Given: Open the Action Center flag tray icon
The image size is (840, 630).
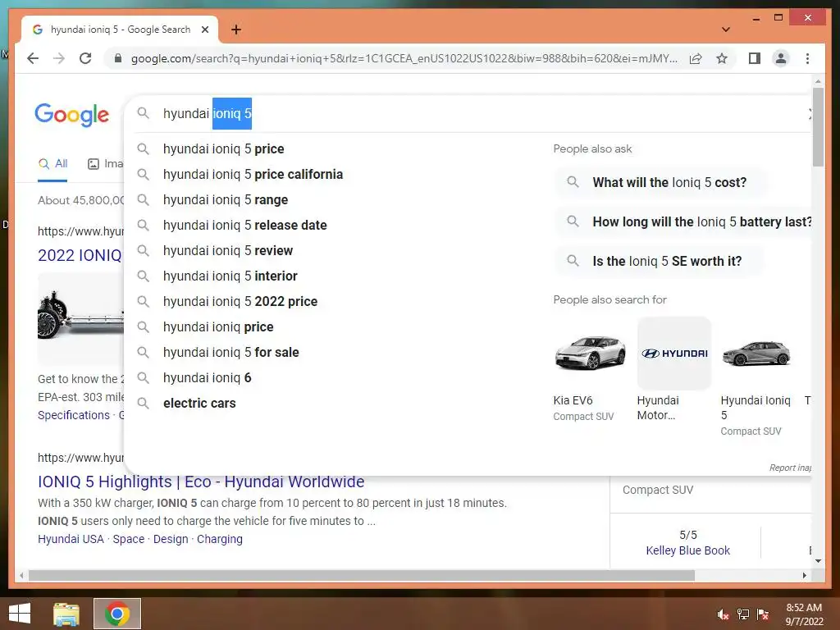Looking at the screenshot, I should (x=763, y=614).
